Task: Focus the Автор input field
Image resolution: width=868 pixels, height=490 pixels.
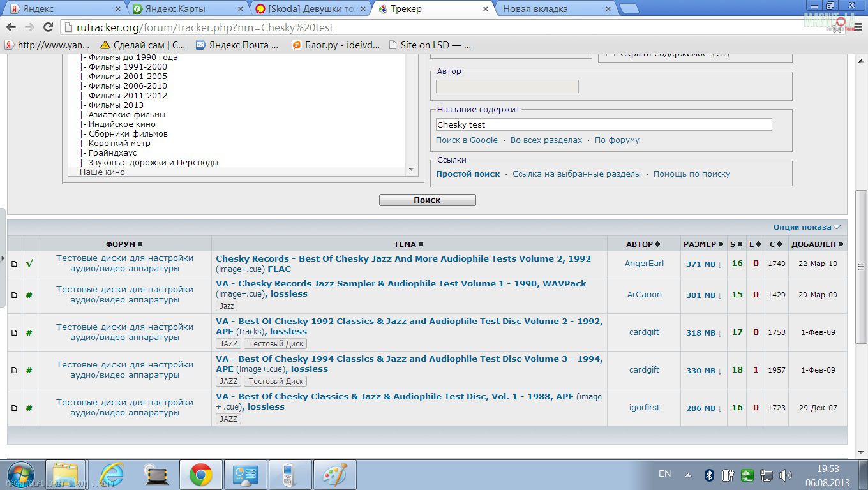Action: [507, 86]
